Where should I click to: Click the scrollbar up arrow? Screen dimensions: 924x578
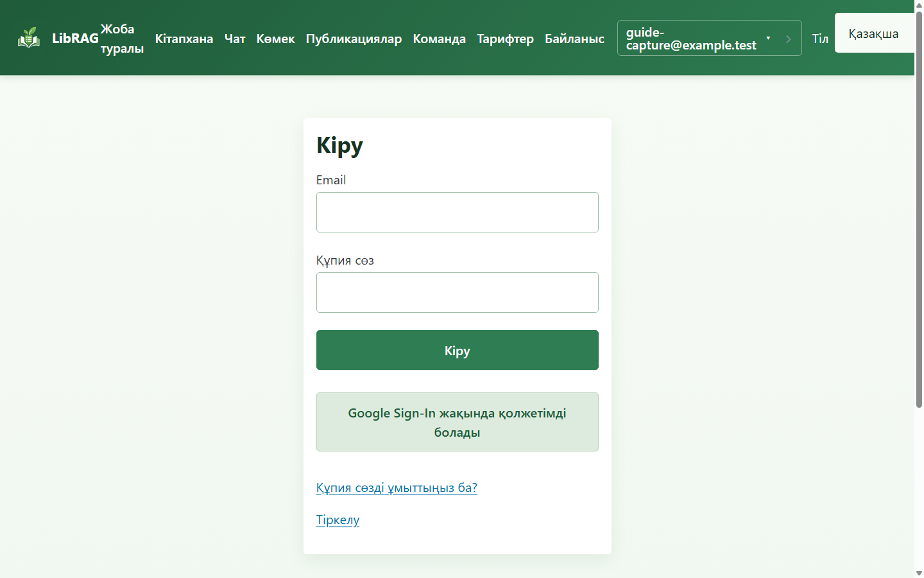click(x=919, y=4)
